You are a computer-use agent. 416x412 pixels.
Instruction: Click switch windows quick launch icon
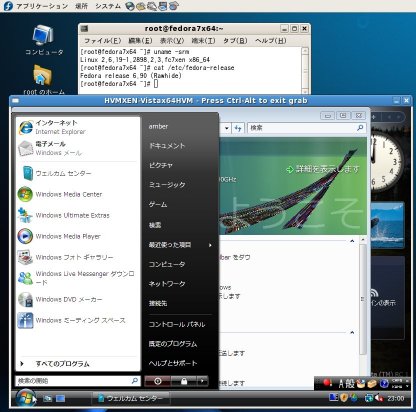point(61,398)
